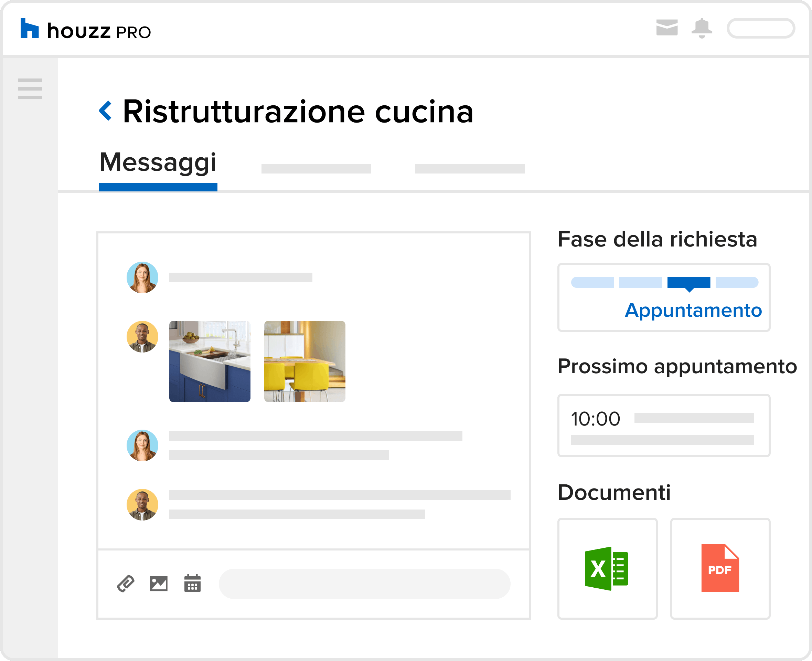Open the third placeholder tab
This screenshot has width=812, height=661.
tap(470, 169)
